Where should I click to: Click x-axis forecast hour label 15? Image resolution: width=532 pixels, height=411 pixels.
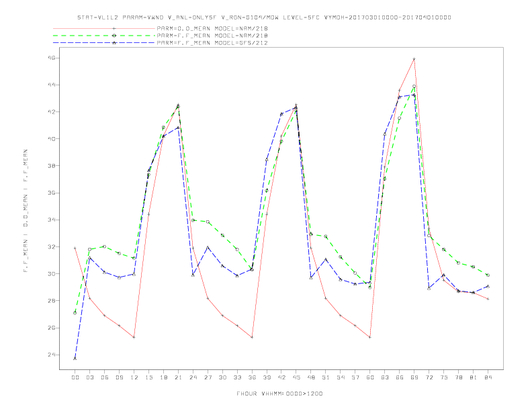(148, 377)
